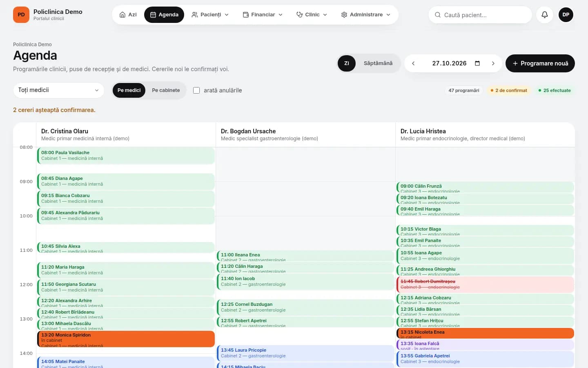The height and width of the screenshot is (368, 588).
Task: Expand the Administrare menu
Action: [366, 15]
